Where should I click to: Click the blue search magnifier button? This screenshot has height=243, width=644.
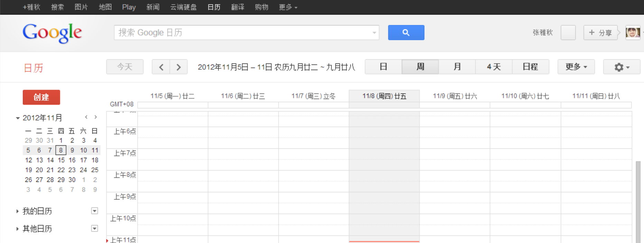(406, 32)
